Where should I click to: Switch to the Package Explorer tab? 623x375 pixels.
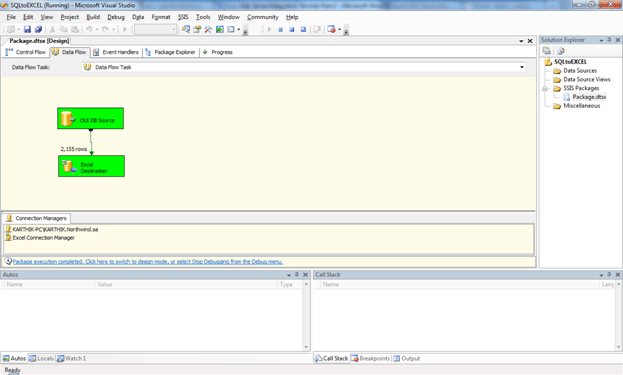click(x=170, y=52)
